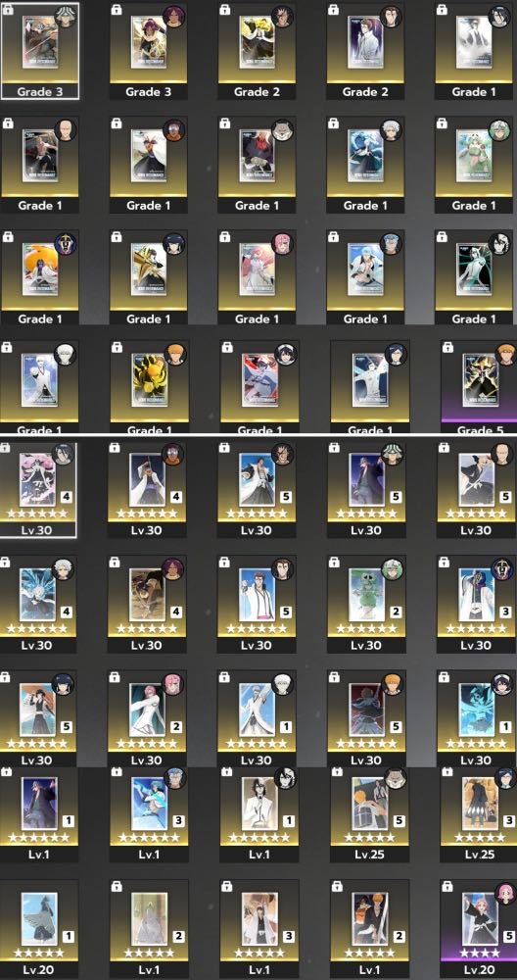Click the green-haired skull-mask portrait on a Grade 1 card

pos(500,130)
